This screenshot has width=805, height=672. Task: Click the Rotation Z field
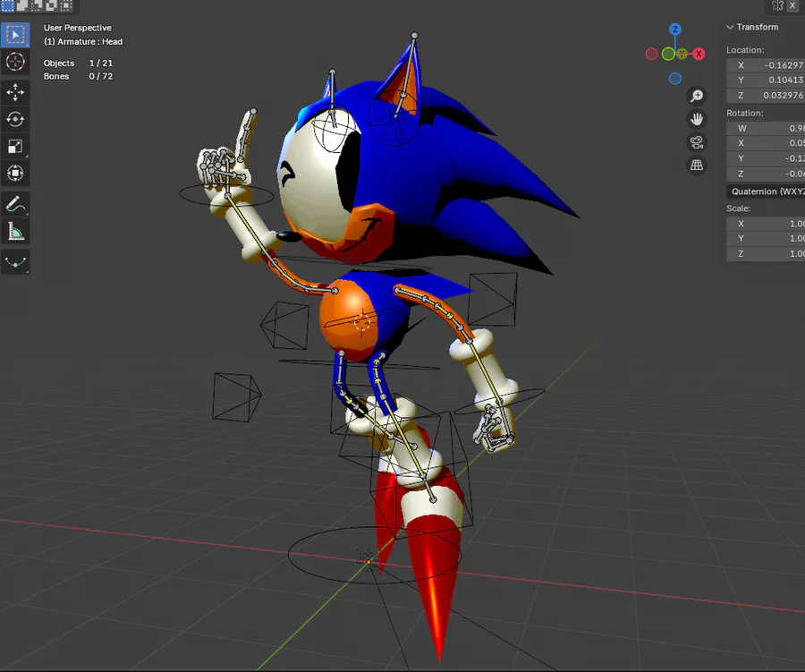pyautogui.click(x=766, y=174)
